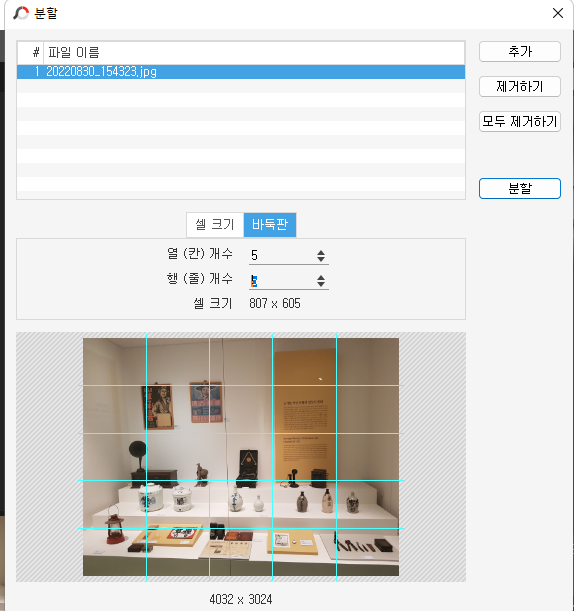Click the 제거하기 button
The width and height of the screenshot is (574, 611).
coord(519,87)
